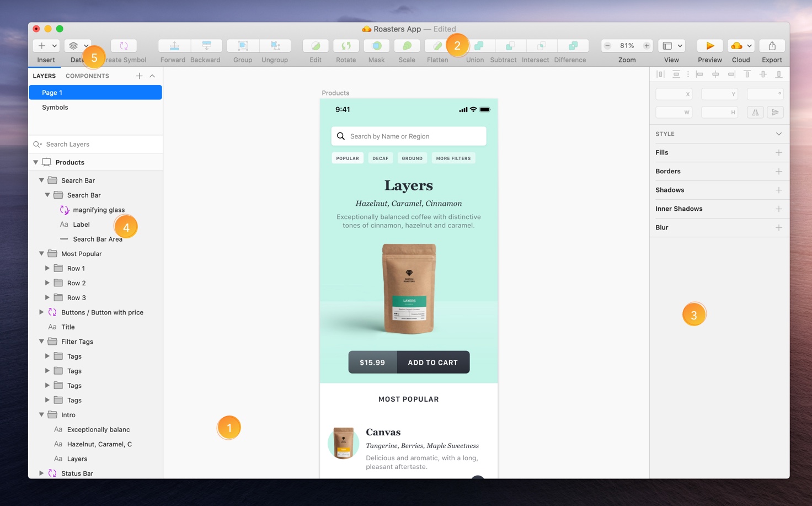Image resolution: width=812 pixels, height=506 pixels.
Task: Select the Symbols page
Action: pos(55,108)
